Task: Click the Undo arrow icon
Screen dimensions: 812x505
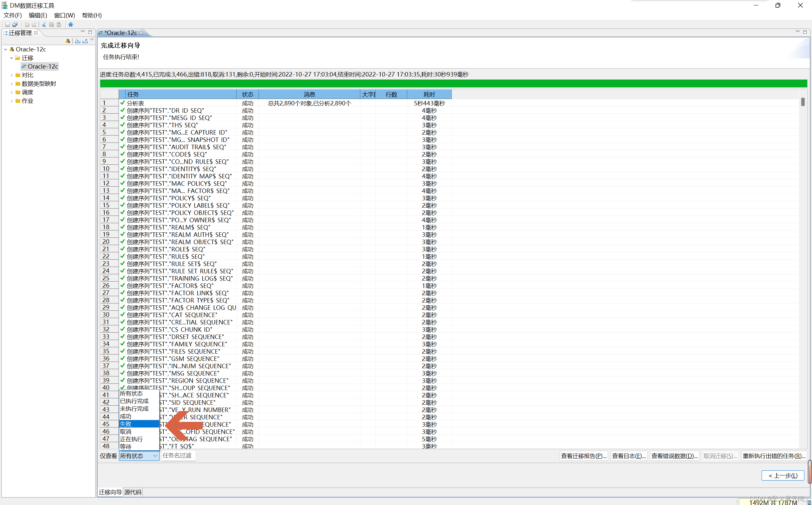Action: pyautogui.click(x=27, y=25)
